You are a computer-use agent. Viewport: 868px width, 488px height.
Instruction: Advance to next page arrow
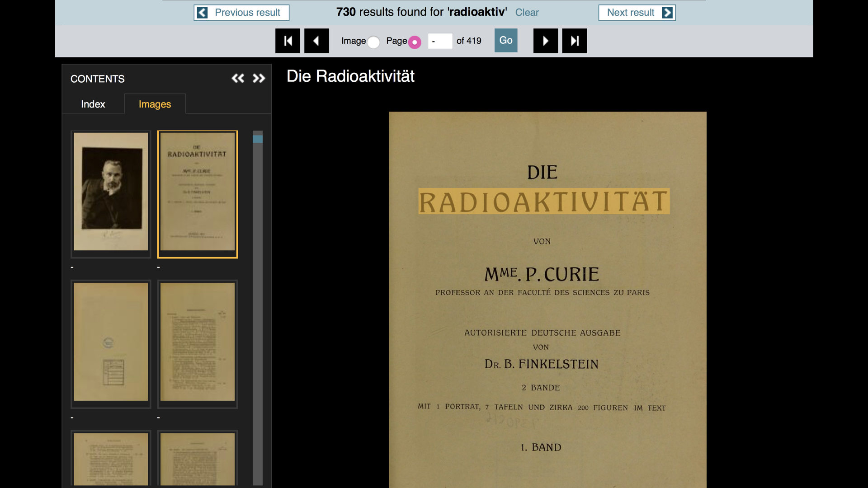coord(545,41)
